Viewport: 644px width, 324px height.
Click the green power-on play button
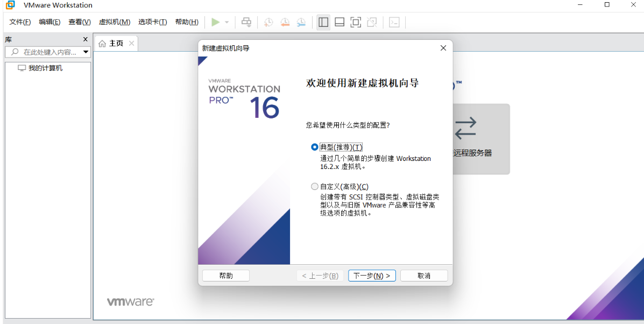pos(215,22)
